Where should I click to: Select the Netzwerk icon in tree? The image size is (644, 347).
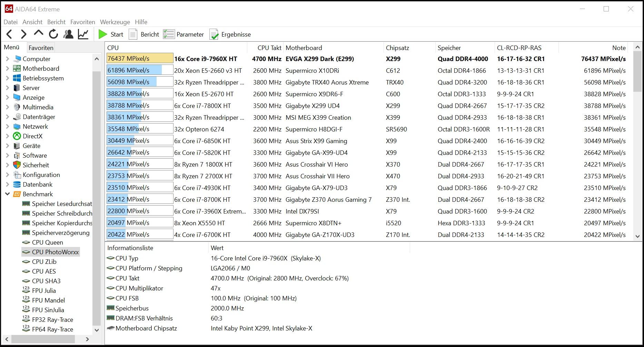point(17,127)
